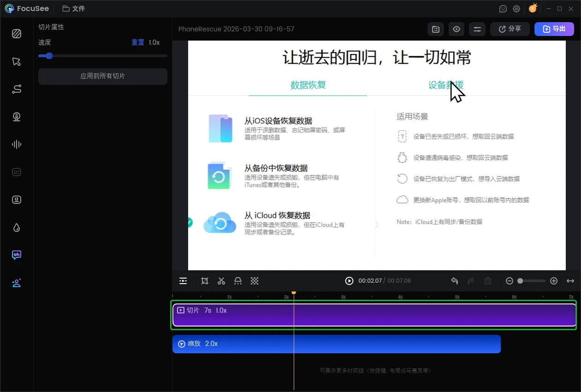Click the 导出 export button
This screenshot has height=392, width=581.
point(554,29)
